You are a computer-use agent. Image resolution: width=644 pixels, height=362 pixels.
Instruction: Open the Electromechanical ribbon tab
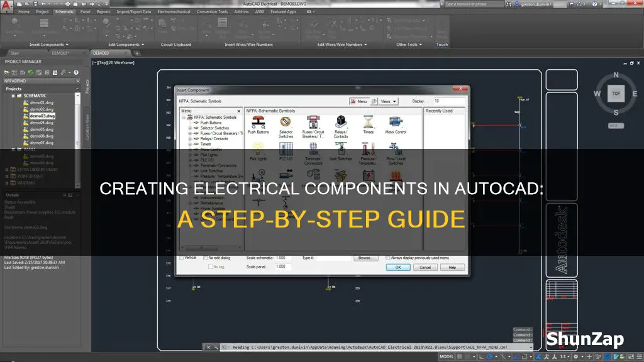click(174, 11)
